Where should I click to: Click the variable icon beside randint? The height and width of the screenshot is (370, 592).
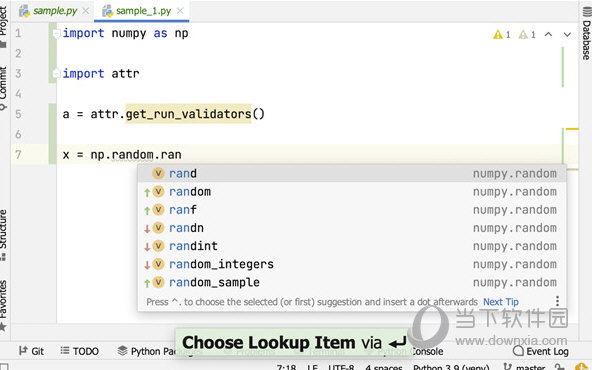[159, 246]
